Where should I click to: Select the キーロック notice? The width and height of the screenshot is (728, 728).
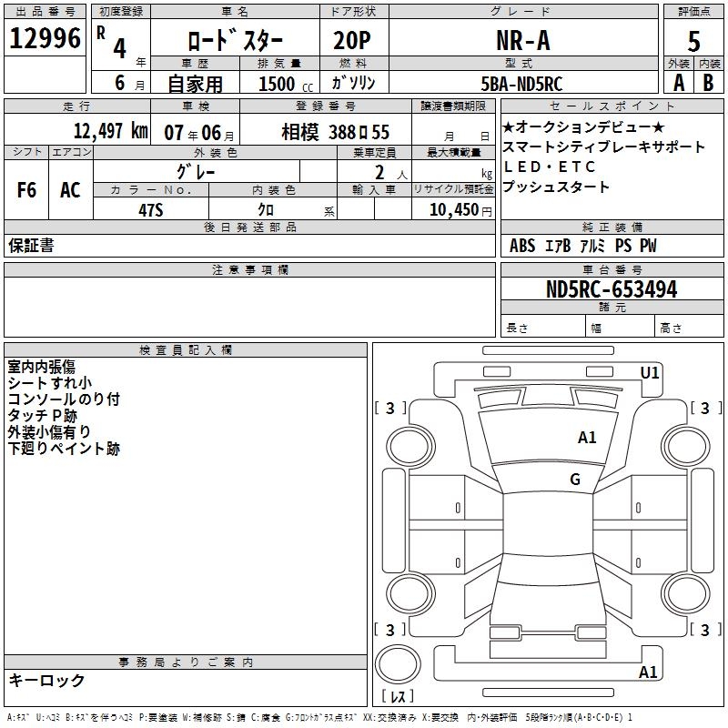point(46,680)
